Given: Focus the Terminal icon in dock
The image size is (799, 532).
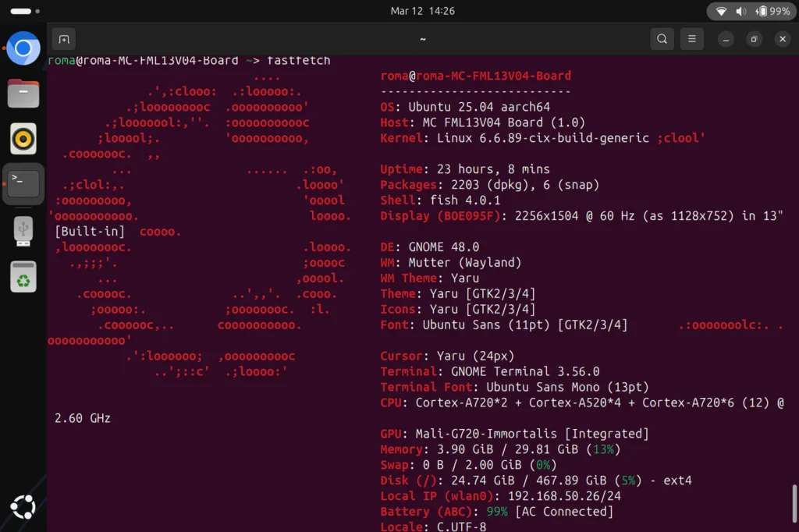Looking at the screenshot, I should click(23, 183).
